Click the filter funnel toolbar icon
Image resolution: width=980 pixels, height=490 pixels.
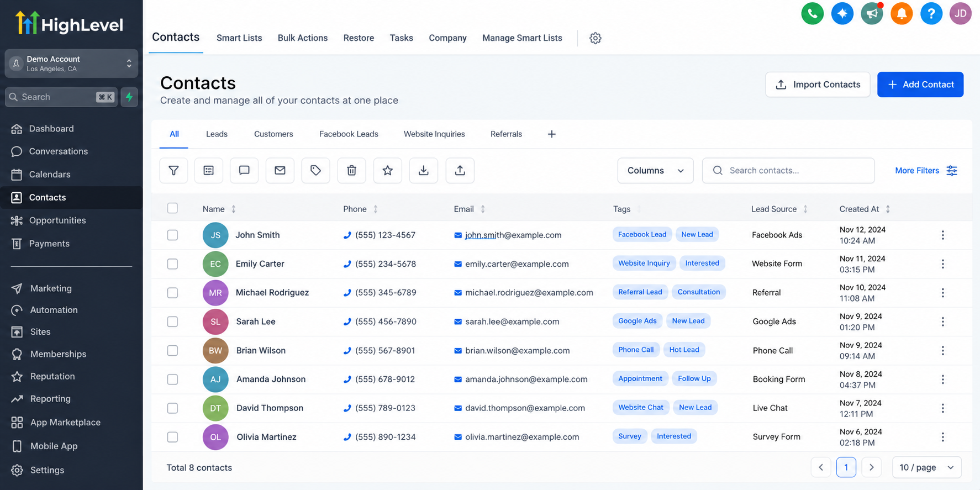[173, 171]
